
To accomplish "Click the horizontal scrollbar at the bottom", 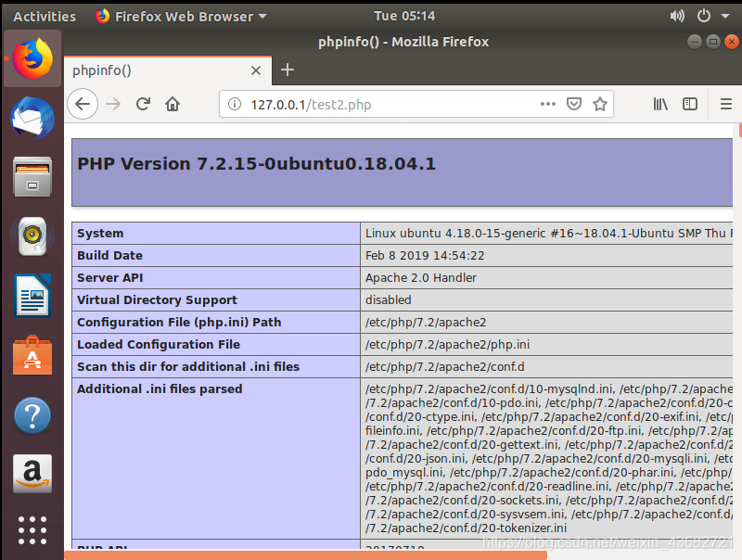I will [x=306, y=555].
